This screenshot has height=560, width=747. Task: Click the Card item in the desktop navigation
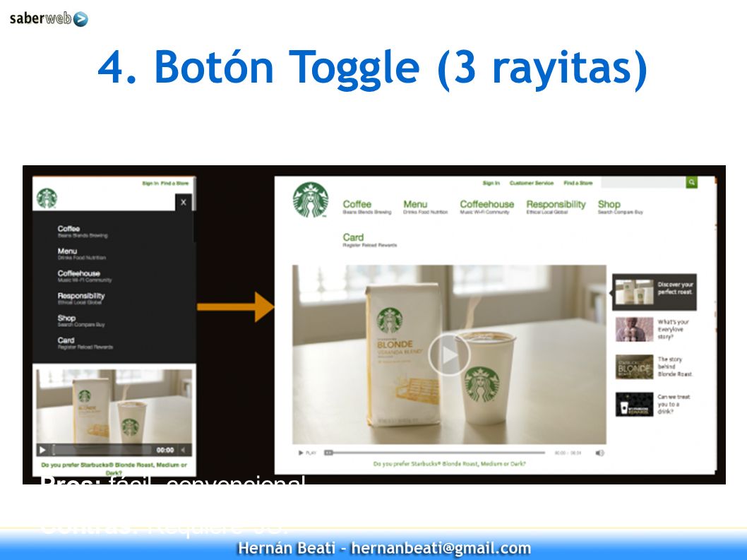(370, 240)
